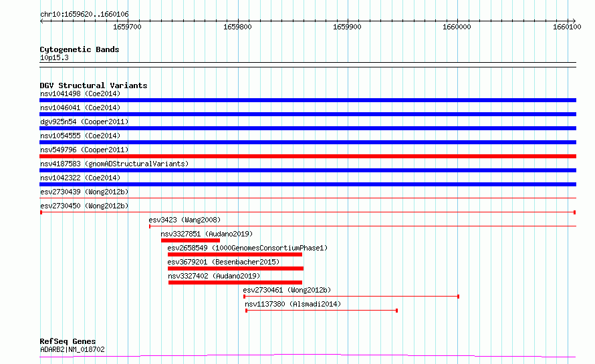Click the nsv1054555 (Coe2014) label
This screenshot has width=595, height=364.
[80, 136]
